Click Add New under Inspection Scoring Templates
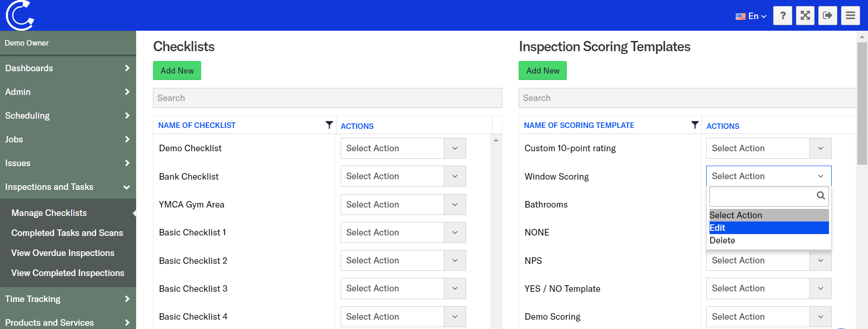The width and height of the screenshot is (868, 329). (543, 71)
